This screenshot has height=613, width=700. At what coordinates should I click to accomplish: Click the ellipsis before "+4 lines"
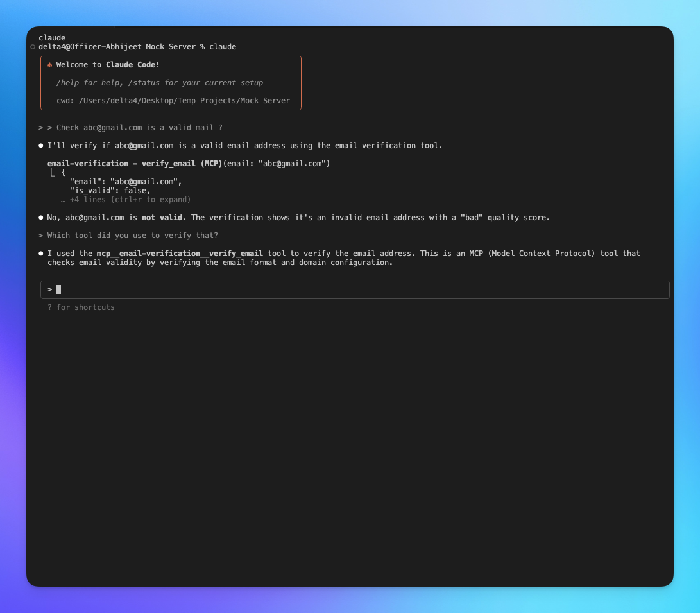point(63,200)
